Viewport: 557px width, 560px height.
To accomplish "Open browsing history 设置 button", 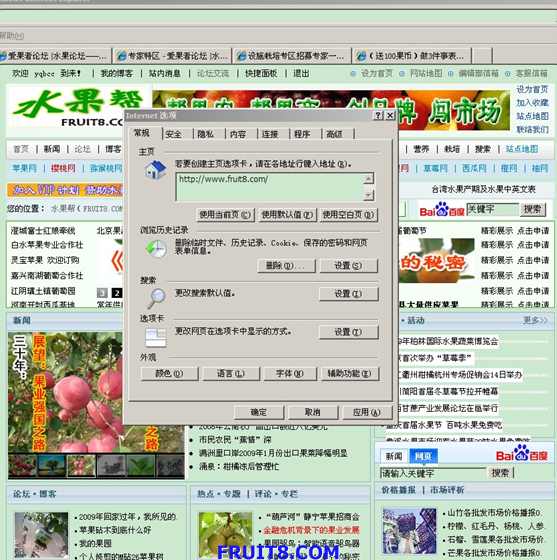I will point(348,266).
